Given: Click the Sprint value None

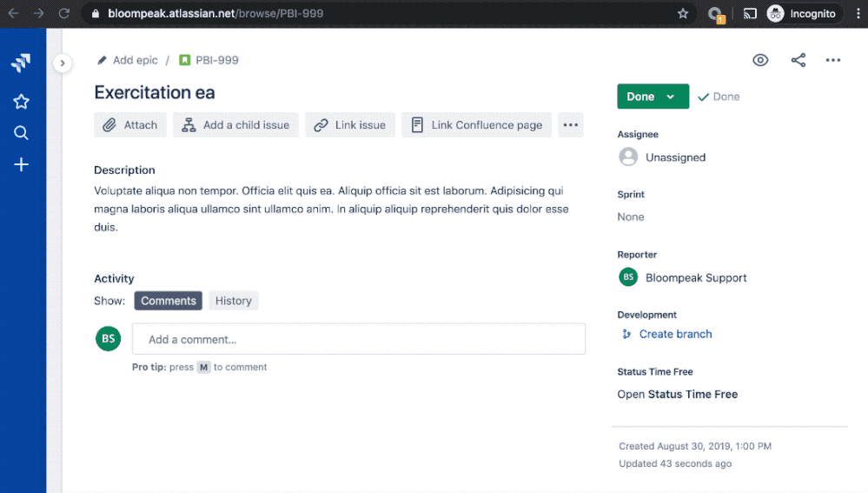Looking at the screenshot, I should click(x=631, y=217).
